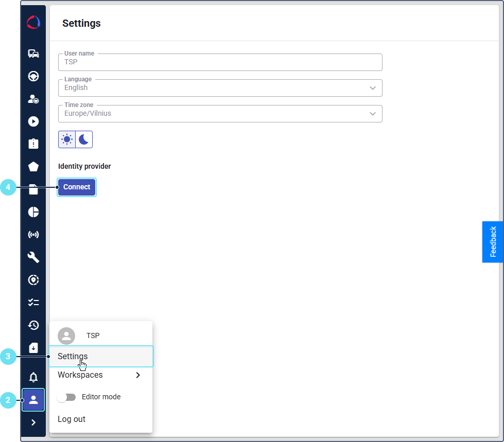Expand the sidebar with bottom chevron
Screen dimensions: 504x442
(x=33, y=422)
